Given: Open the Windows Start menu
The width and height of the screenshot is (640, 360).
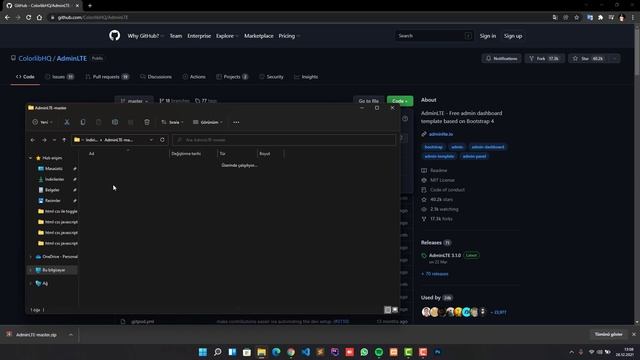Looking at the screenshot, I should (203, 352).
